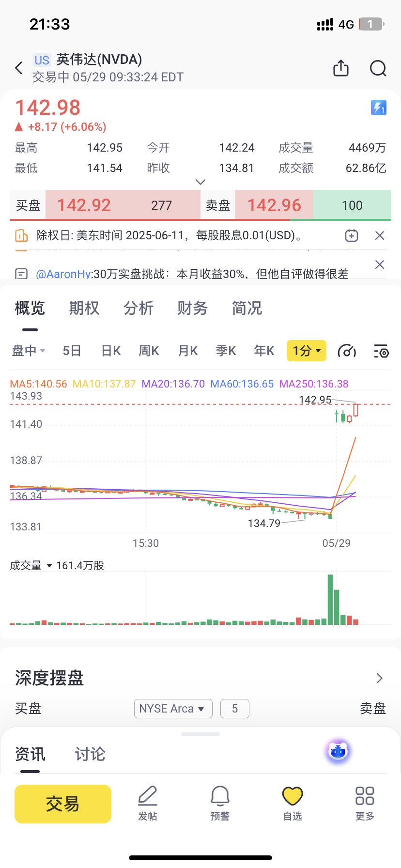Open 资讯 news tab
Screen dimensions: 401x868
(x=30, y=754)
